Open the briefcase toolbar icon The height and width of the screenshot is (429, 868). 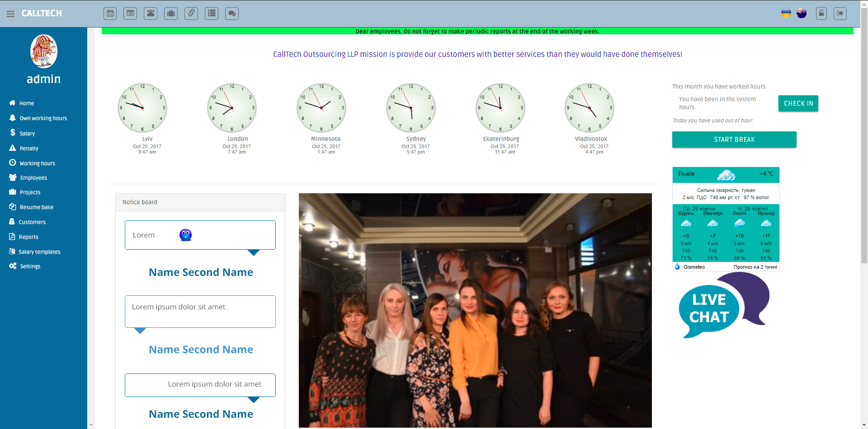[x=171, y=14]
